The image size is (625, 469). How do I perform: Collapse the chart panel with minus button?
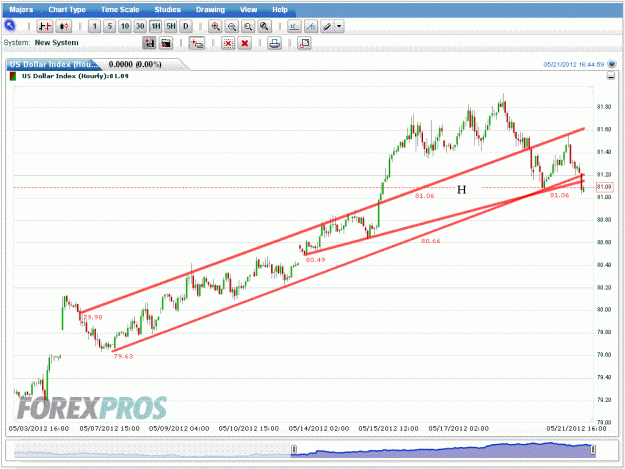pyautogui.click(x=611, y=76)
